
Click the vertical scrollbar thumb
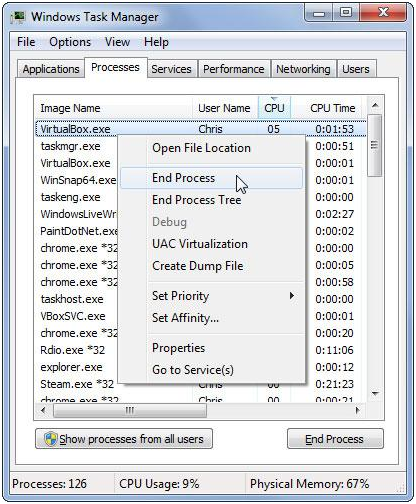pyautogui.click(x=375, y=145)
